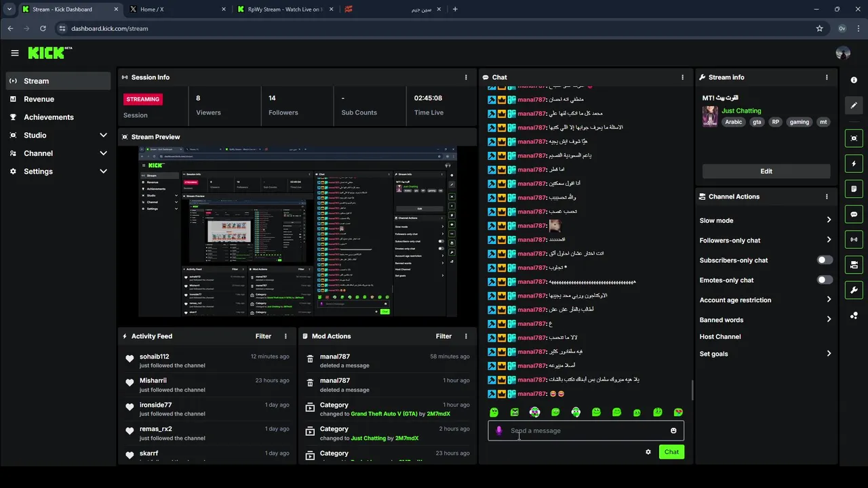868x488 pixels.
Task: Click the stream preview widget icon in right sidebar
Action: point(854,138)
